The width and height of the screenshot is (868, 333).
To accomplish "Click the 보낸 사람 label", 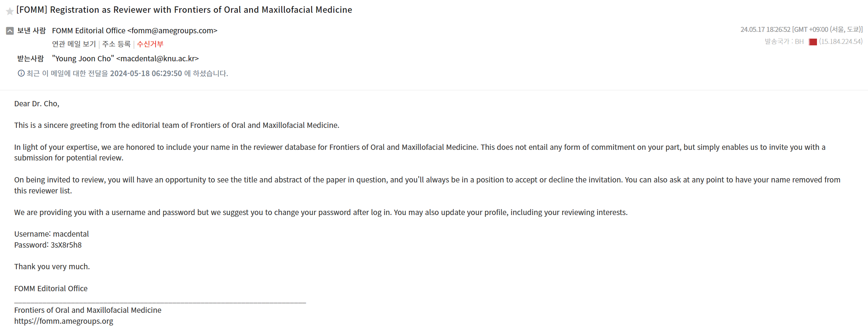I will point(32,31).
